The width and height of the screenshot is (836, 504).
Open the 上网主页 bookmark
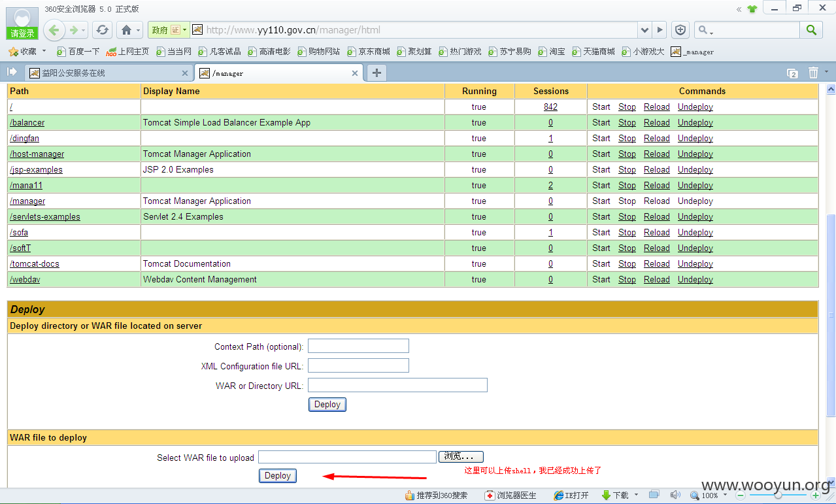[x=127, y=52]
